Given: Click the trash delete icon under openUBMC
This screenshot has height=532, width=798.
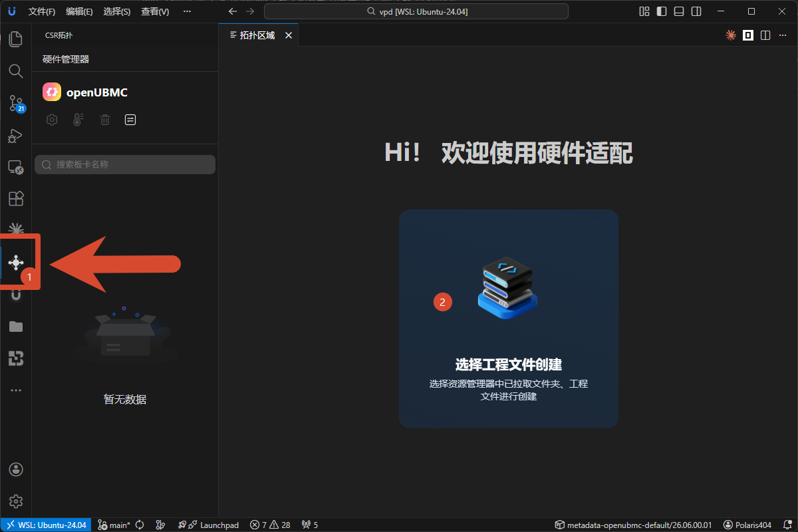Looking at the screenshot, I should pos(104,120).
